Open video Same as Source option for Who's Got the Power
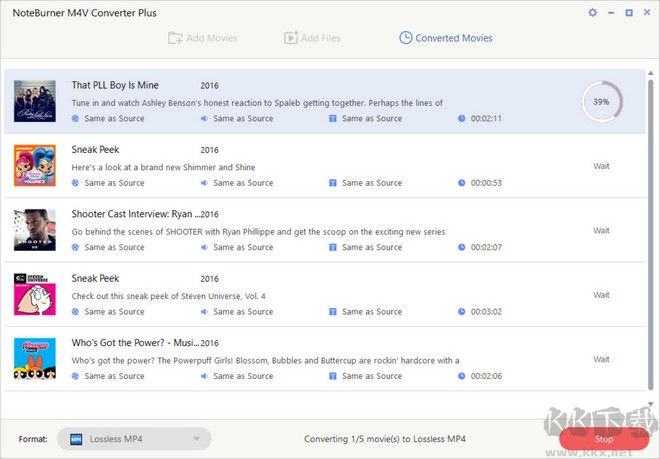The image size is (660, 459). coord(114,376)
